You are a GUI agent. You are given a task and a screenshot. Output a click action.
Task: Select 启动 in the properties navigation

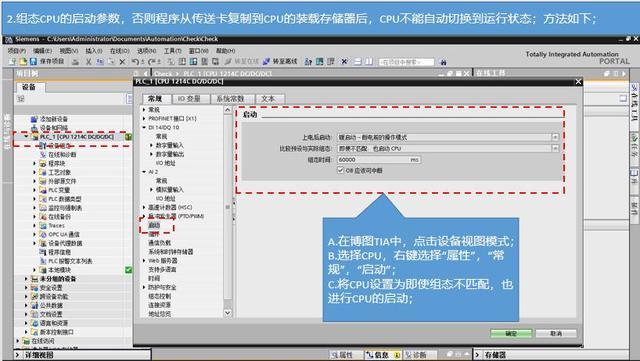pos(154,225)
